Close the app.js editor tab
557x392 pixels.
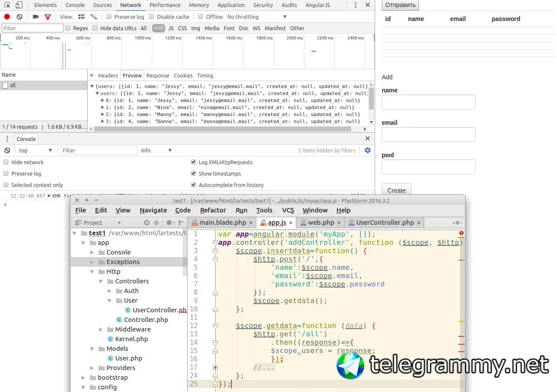pos(291,223)
